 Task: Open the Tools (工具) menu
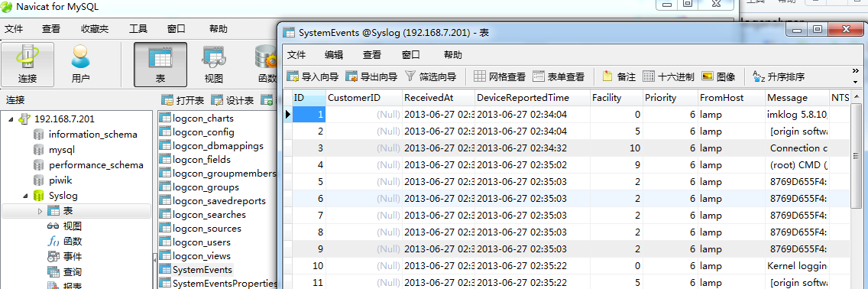138,29
